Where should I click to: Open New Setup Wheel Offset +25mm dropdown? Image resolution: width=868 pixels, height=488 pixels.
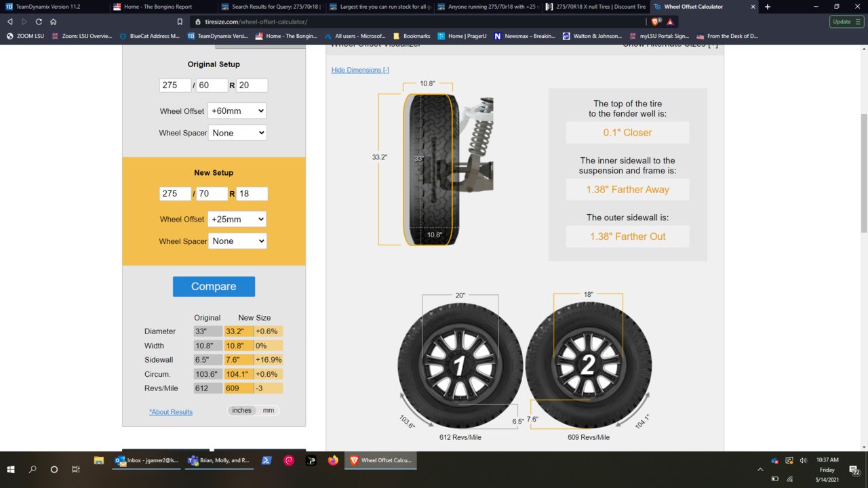(x=237, y=220)
